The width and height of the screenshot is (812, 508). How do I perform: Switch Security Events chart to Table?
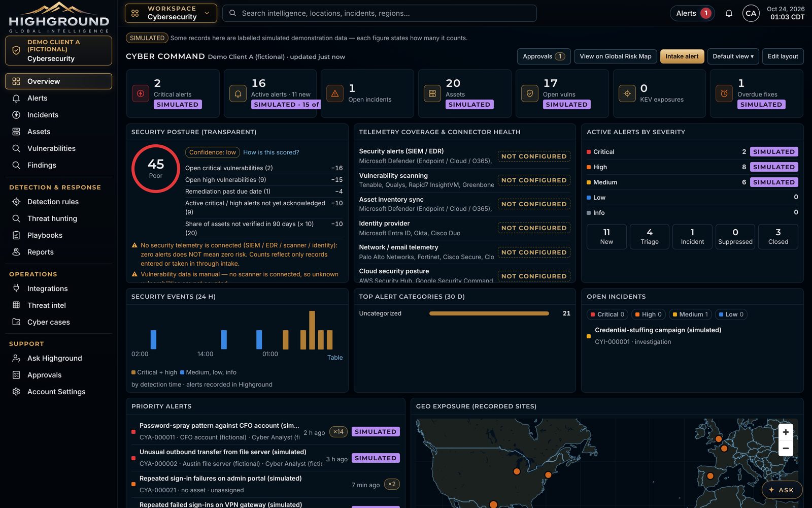pyautogui.click(x=335, y=358)
